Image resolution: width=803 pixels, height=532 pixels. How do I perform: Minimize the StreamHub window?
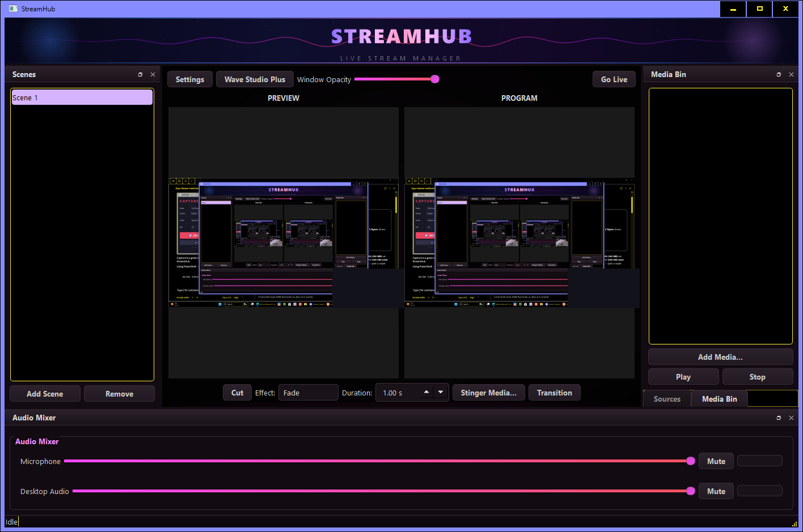point(733,9)
